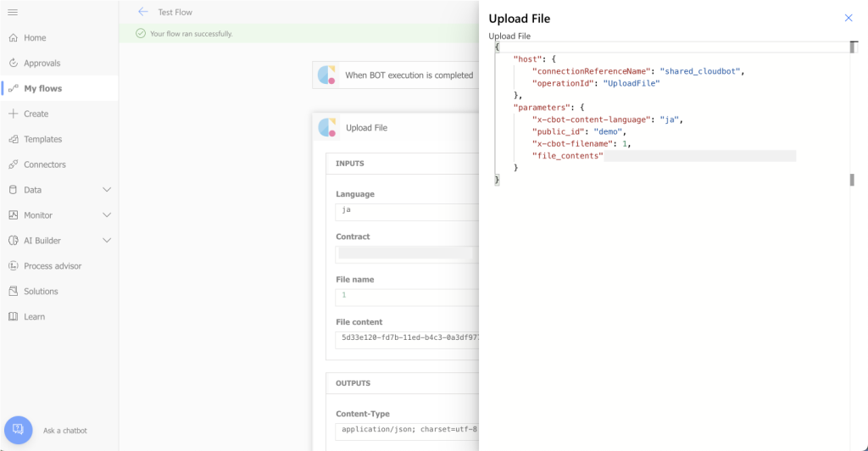
Task: Click the Contract input field
Action: point(407,254)
